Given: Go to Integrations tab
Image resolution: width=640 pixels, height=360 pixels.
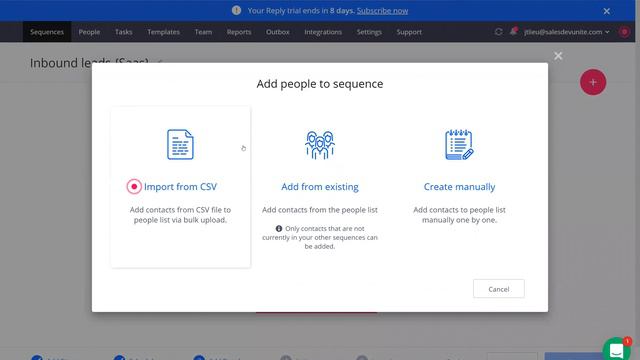Looking at the screenshot, I should pyautogui.click(x=323, y=32).
